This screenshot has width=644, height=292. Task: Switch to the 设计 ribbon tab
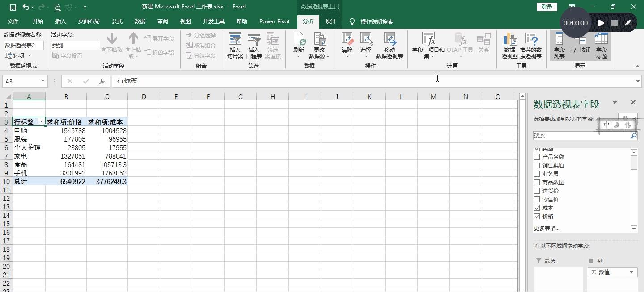tap(330, 21)
